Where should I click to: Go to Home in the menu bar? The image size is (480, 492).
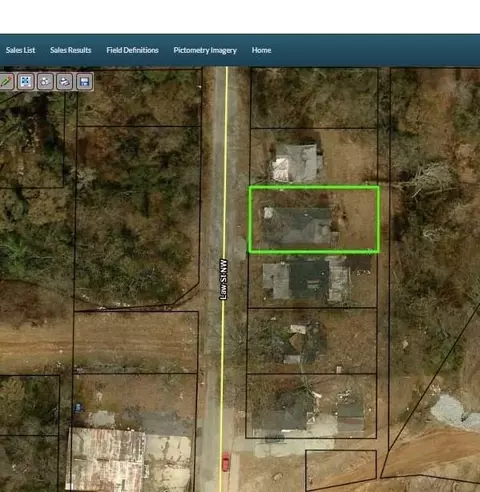point(261,50)
